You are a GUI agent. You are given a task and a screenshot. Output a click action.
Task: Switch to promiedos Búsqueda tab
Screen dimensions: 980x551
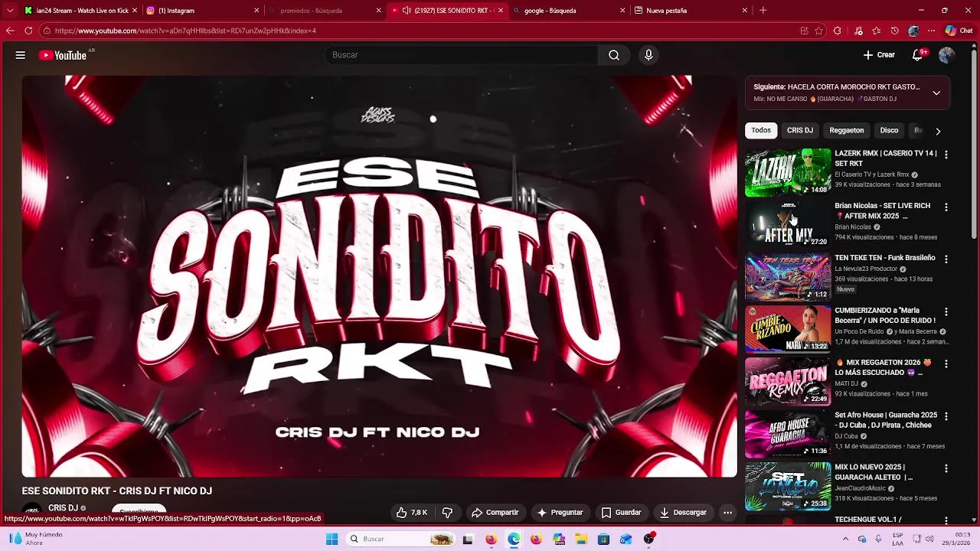click(325, 11)
